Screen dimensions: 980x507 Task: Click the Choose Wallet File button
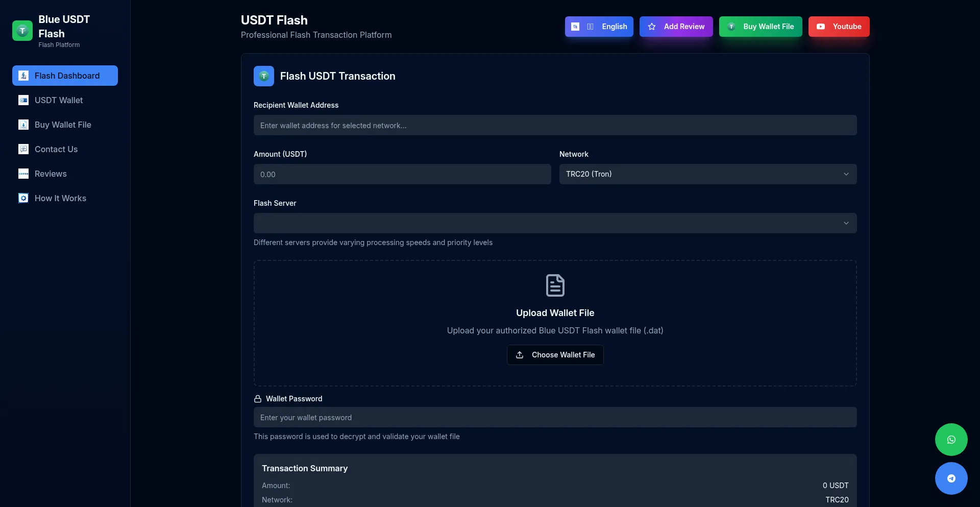(555, 355)
